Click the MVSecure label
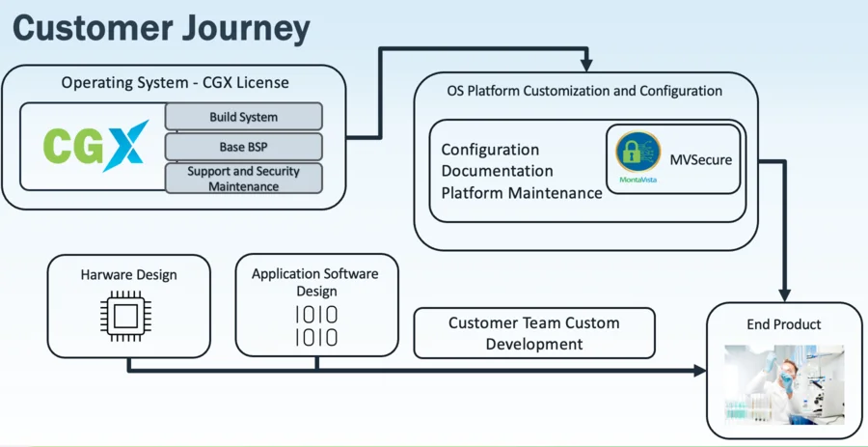 coord(701,160)
